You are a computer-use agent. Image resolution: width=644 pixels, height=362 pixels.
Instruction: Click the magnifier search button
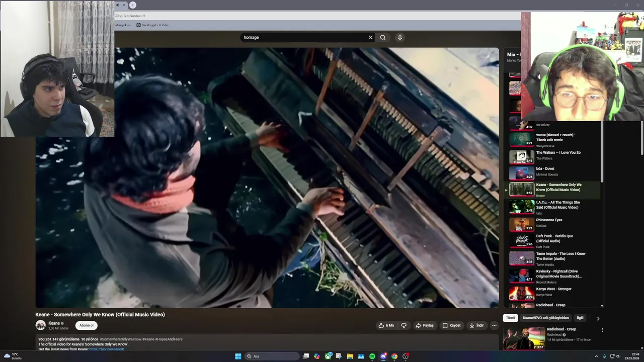pos(383,37)
